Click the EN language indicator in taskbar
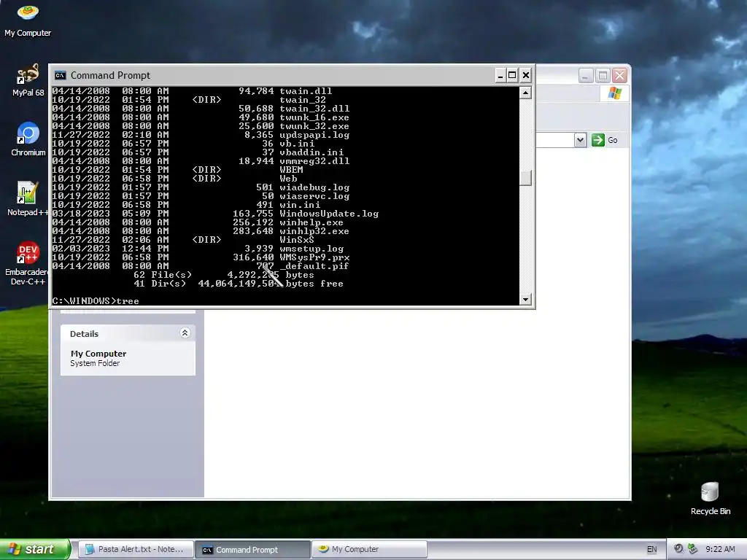 651,550
